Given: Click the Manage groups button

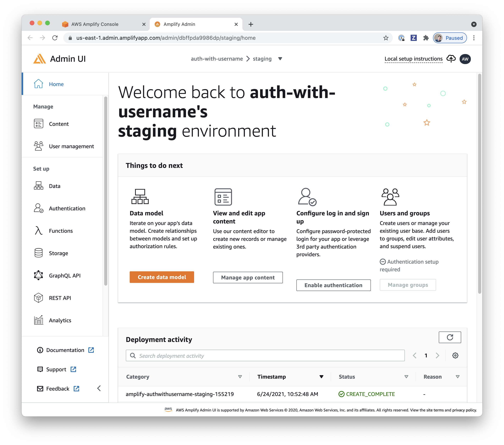Looking at the screenshot, I should click(408, 285).
